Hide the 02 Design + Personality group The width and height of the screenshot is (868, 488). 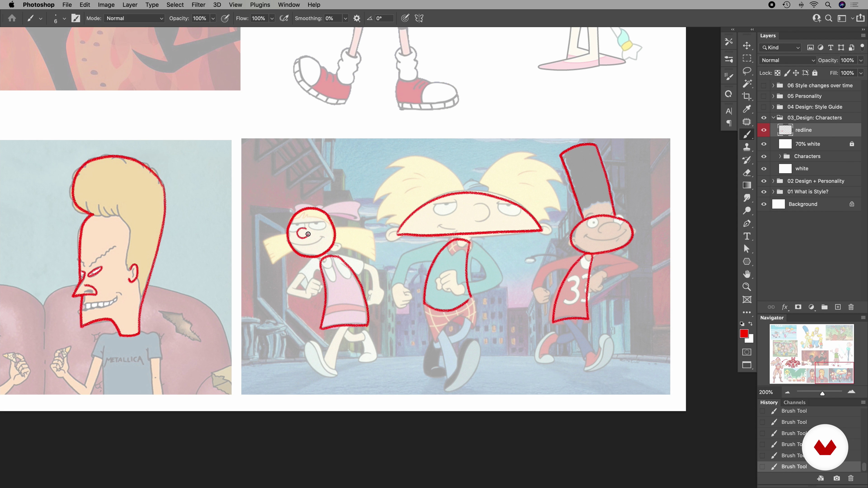(x=764, y=181)
